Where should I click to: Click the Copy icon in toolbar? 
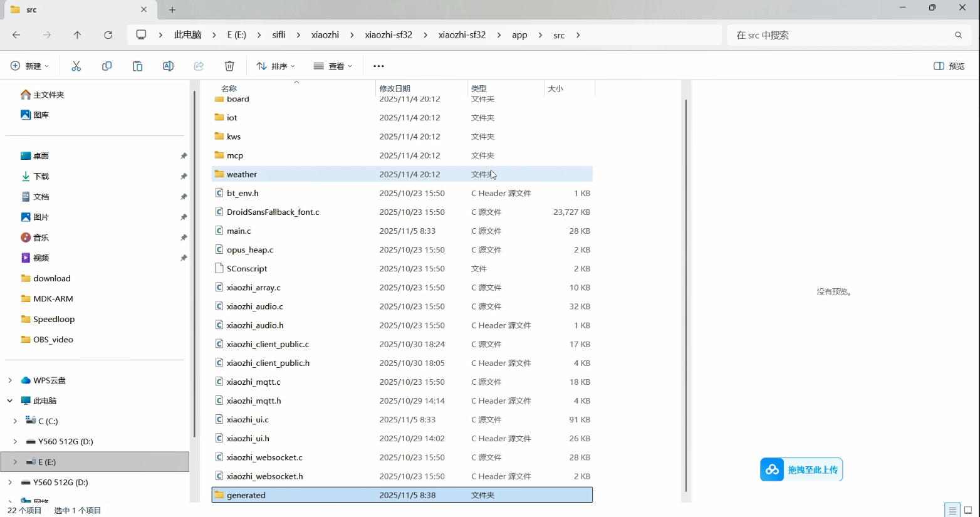click(x=107, y=66)
